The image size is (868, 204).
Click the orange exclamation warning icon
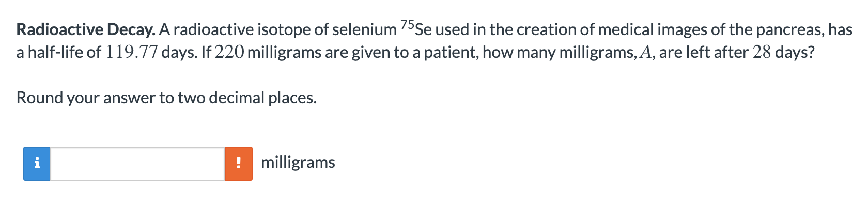click(238, 164)
